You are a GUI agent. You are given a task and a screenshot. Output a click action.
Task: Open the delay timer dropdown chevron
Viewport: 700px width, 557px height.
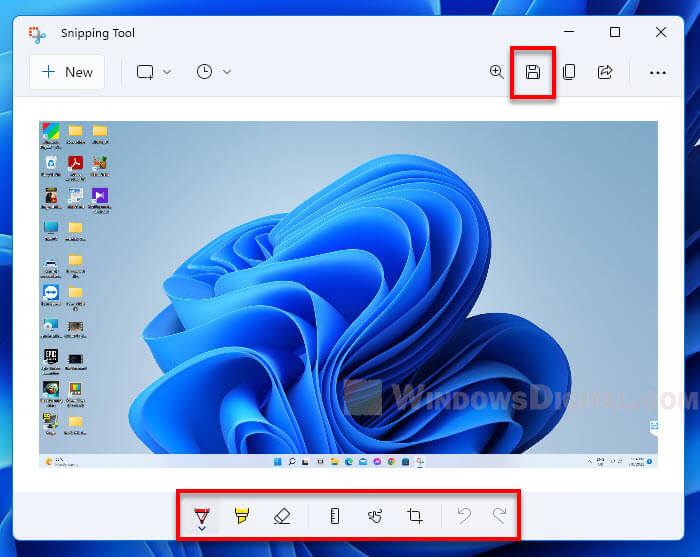tap(227, 72)
